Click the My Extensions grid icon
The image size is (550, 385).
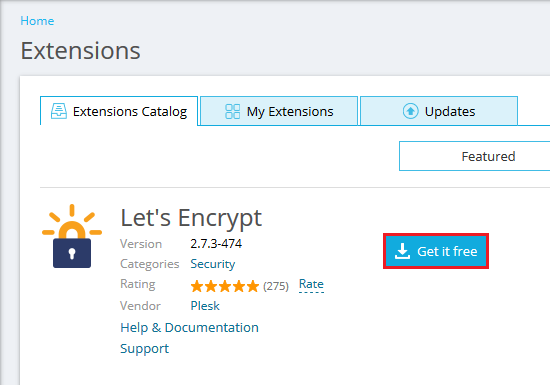click(233, 112)
